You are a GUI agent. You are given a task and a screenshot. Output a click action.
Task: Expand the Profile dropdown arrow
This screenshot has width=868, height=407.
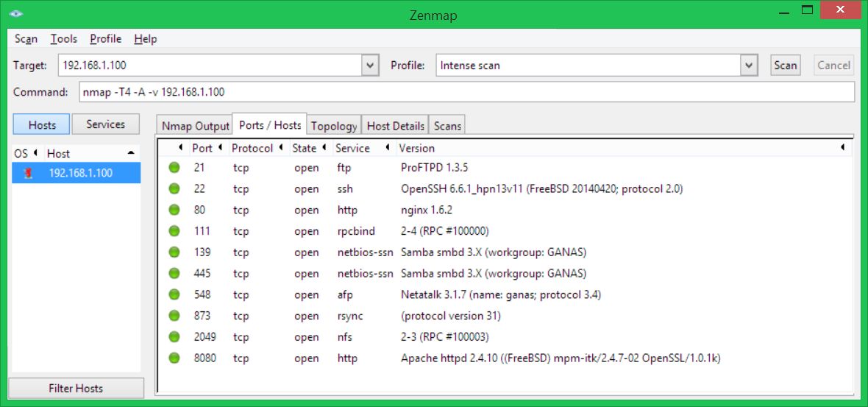[x=749, y=66]
